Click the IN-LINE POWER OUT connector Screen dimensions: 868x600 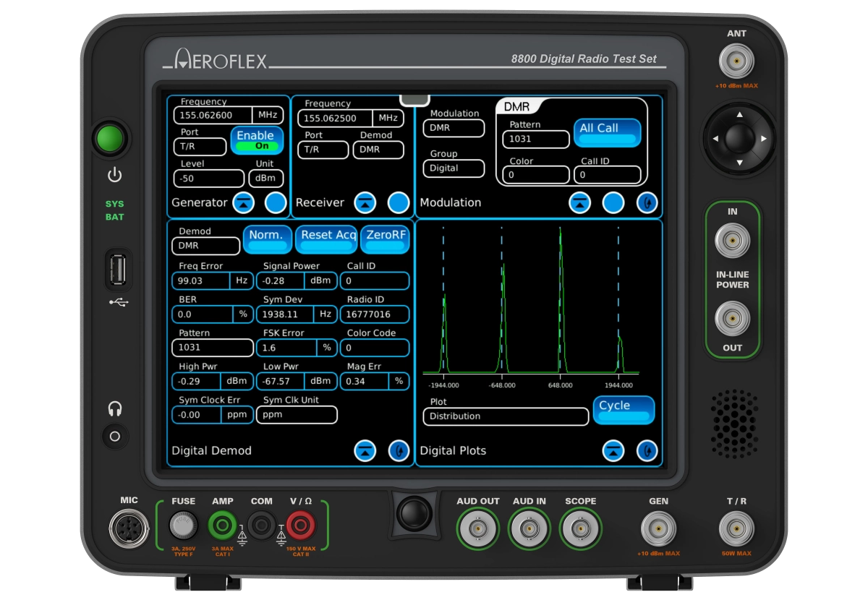click(x=732, y=319)
